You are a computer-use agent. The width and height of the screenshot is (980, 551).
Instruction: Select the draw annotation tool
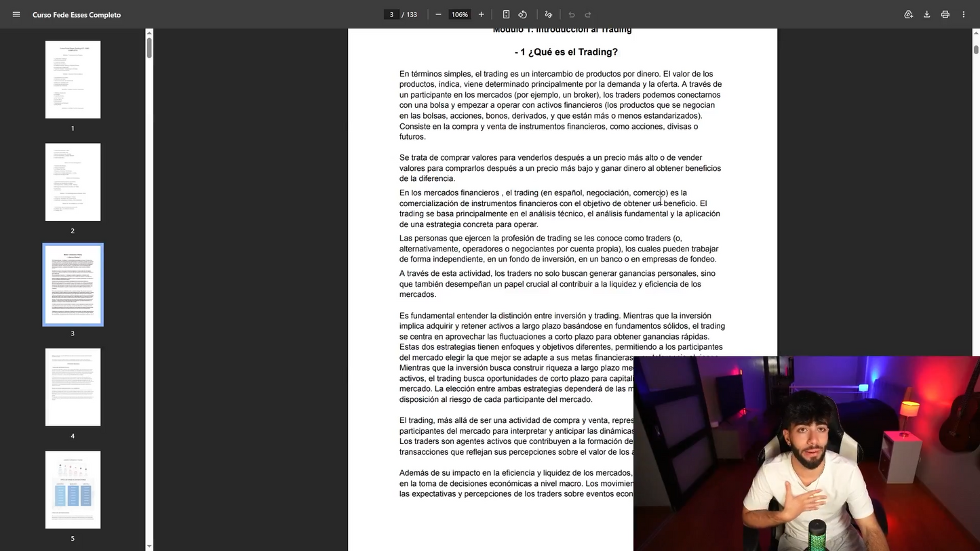[548, 14]
